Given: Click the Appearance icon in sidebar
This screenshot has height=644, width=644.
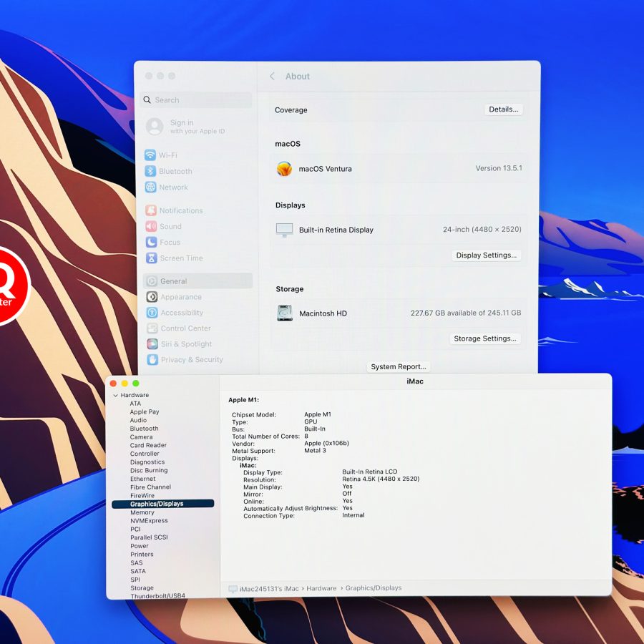Looking at the screenshot, I should (152, 297).
